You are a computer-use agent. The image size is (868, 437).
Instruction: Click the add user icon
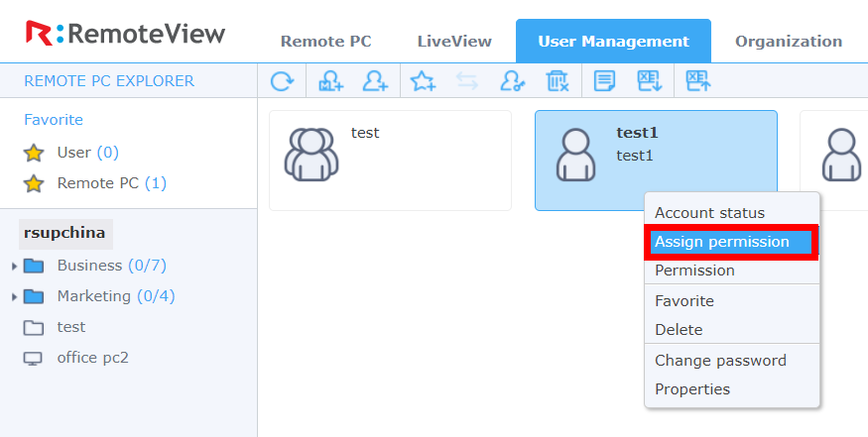(x=375, y=81)
